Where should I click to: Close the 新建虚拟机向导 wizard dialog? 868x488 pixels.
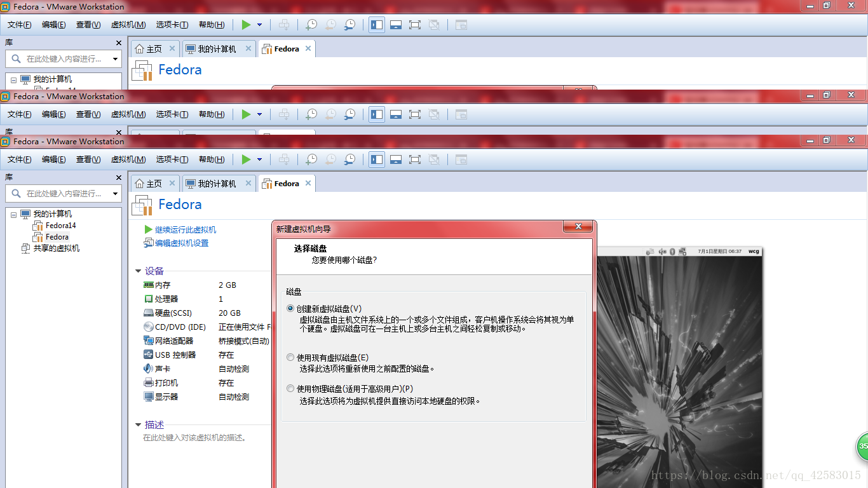pyautogui.click(x=579, y=226)
